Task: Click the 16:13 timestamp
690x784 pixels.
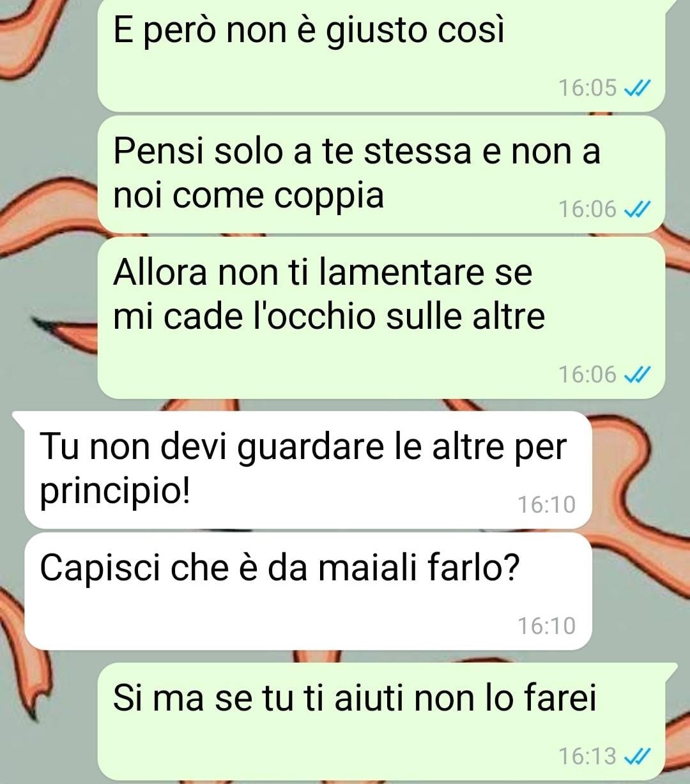Action: pyautogui.click(x=588, y=756)
